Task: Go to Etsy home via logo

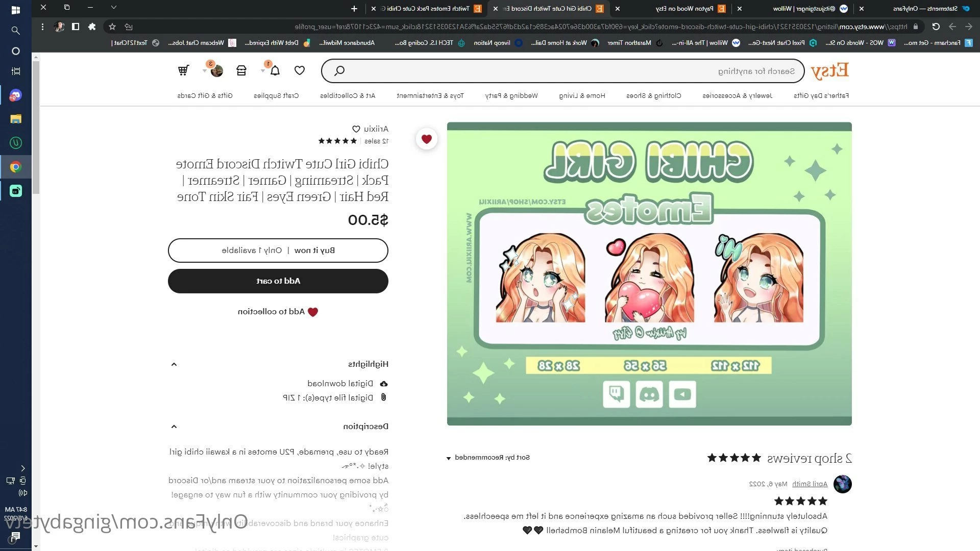Action: pos(829,70)
